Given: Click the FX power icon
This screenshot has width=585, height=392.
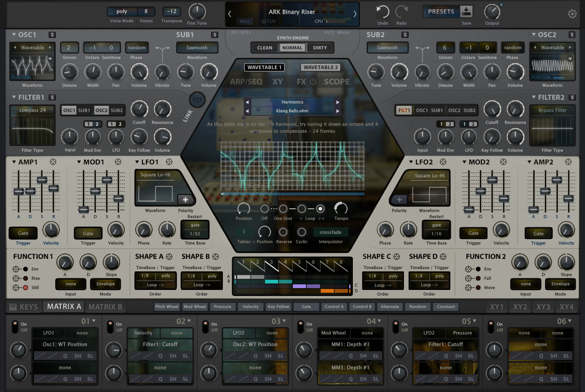Looking at the screenshot, I should point(313,82).
